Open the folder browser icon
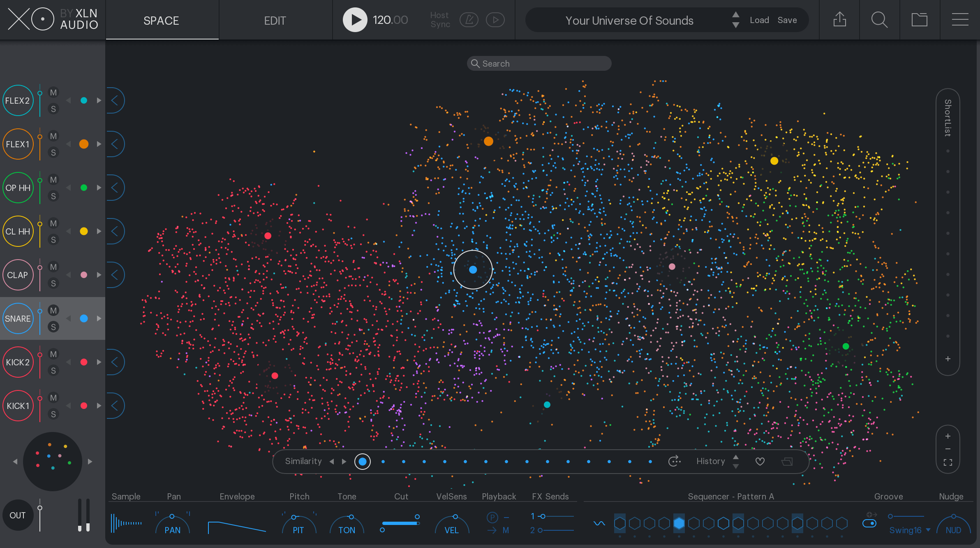Image resolution: width=980 pixels, height=548 pixels. tap(919, 19)
